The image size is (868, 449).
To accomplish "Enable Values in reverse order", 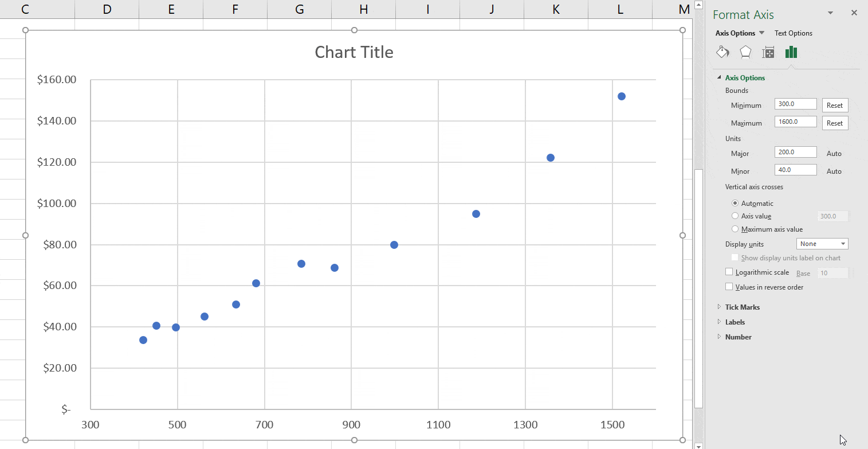I will [x=729, y=286].
